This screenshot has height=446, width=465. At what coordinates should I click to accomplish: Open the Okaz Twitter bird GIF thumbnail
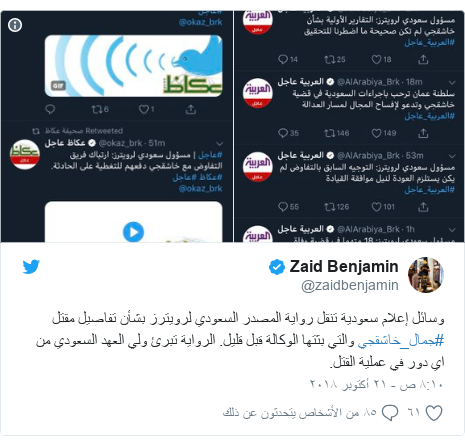pos(133,66)
